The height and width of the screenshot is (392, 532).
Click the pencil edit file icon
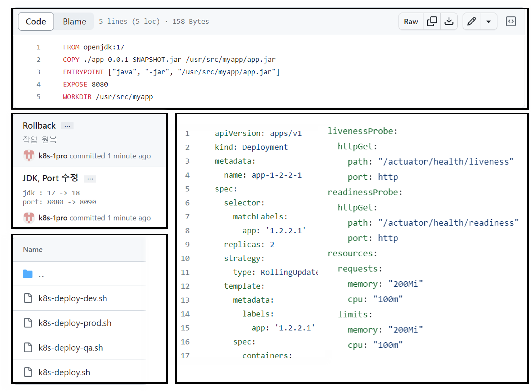coord(472,21)
